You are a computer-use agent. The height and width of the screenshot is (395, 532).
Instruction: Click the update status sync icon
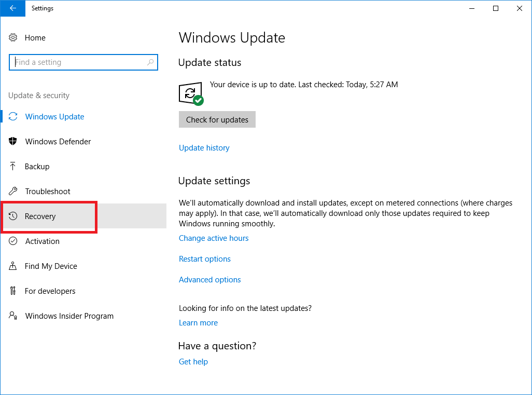coord(190,93)
